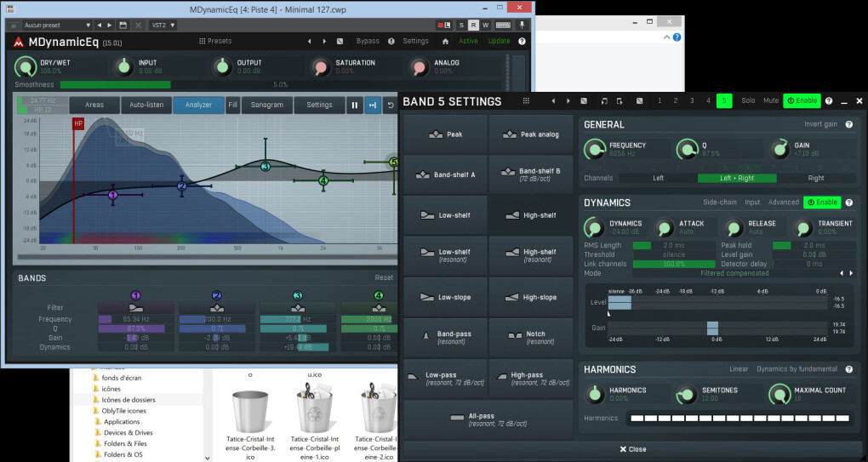The image size is (868, 462).
Task: Open Advanced dynamics settings
Action: pyautogui.click(x=783, y=202)
